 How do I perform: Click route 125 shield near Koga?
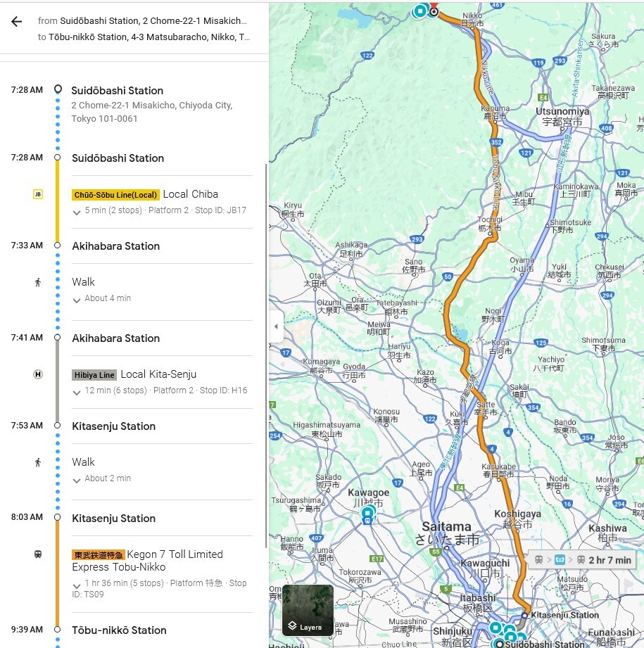point(541,343)
